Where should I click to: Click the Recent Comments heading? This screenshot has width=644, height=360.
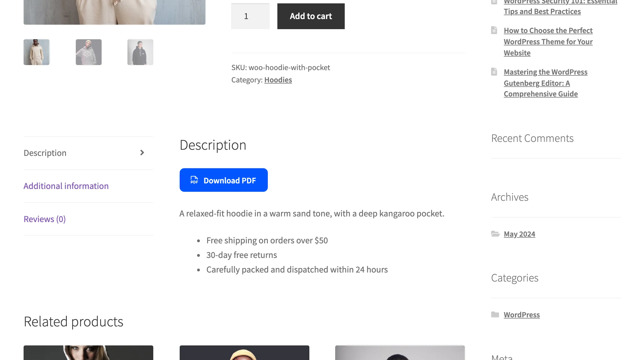pos(532,138)
